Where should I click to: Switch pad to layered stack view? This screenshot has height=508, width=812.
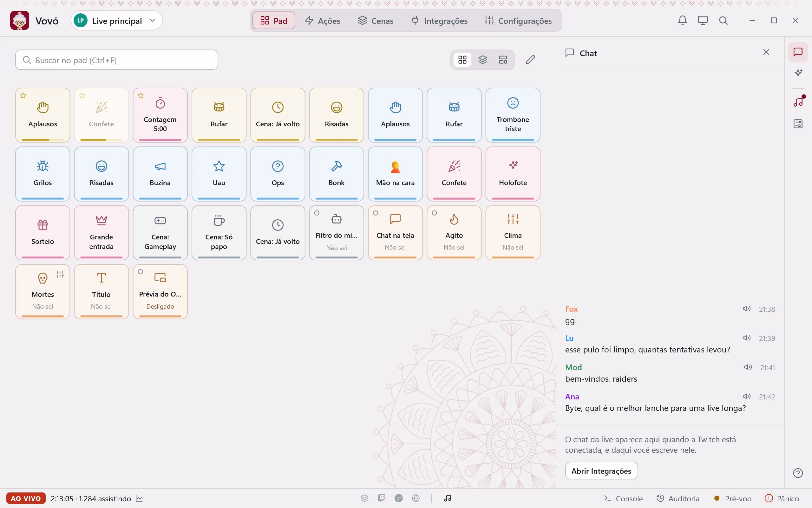pos(482,60)
